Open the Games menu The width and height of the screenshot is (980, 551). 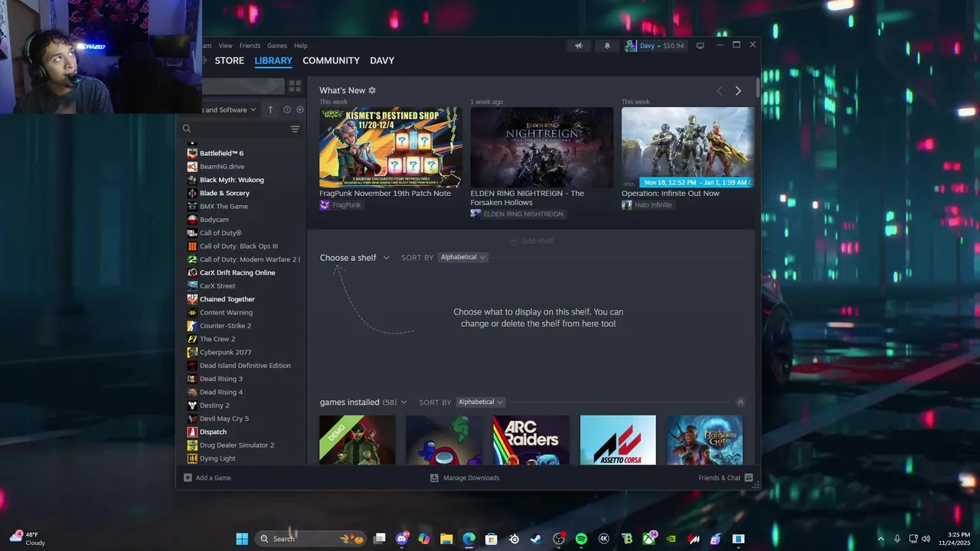coord(277,46)
